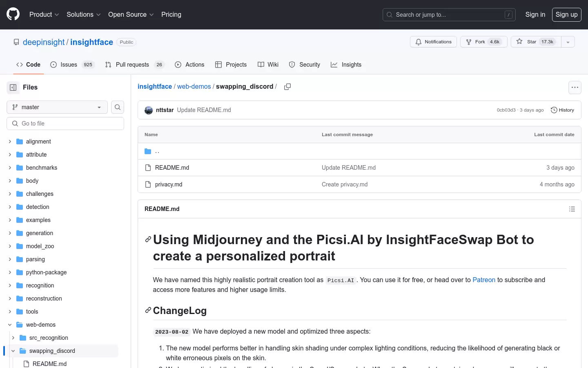Open the web-demos breadcrumb link
Screen dimensions: 588x368
point(194,86)
